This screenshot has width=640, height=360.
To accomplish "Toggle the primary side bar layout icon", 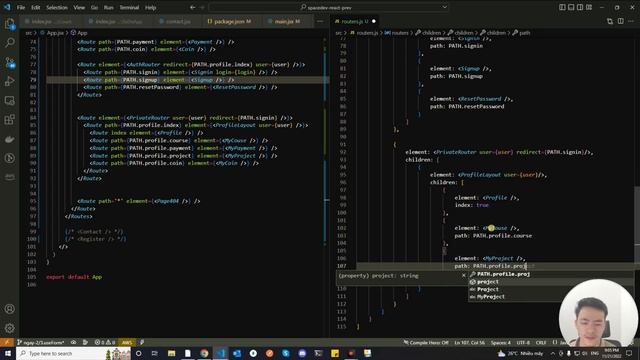I will [x=562, y=7].
